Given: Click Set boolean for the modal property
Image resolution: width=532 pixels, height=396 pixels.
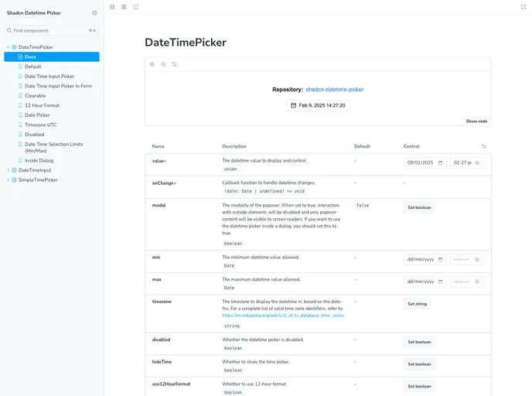Looking at the screenshot, I should pos(419,207).
